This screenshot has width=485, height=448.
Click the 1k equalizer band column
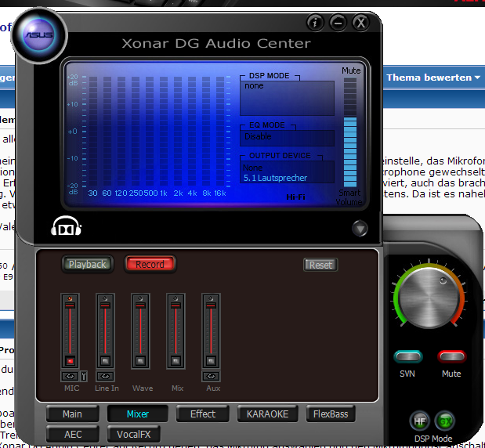164,132
